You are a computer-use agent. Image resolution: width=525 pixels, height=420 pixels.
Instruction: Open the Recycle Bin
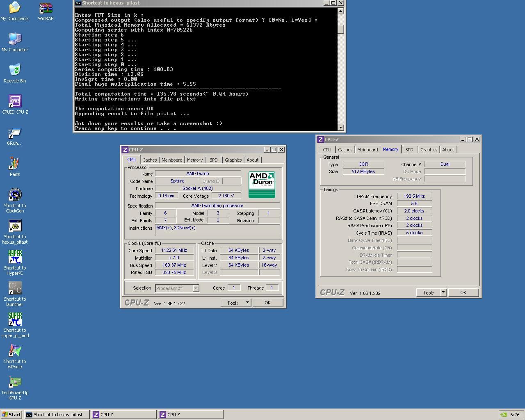click(x=15, y=73)
